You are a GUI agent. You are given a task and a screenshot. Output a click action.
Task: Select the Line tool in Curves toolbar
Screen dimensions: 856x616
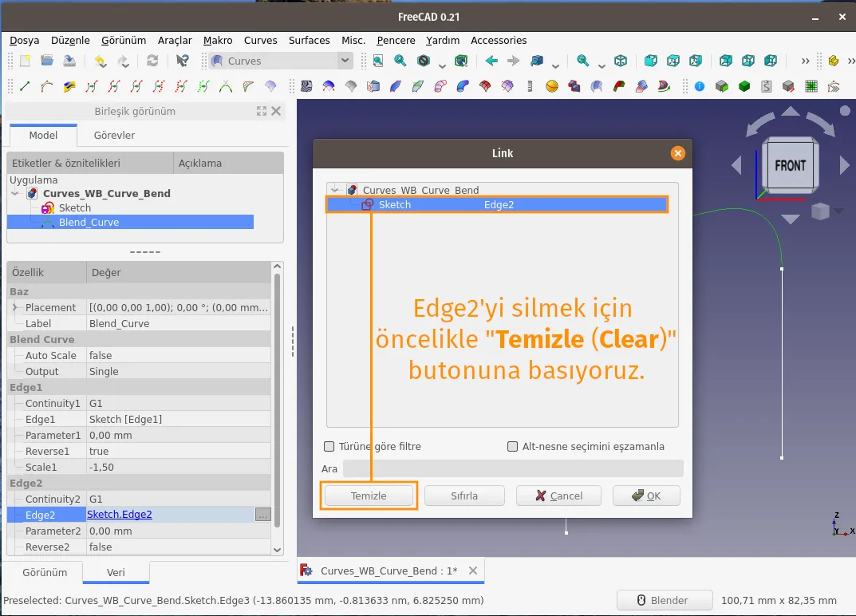pos(25,85)
